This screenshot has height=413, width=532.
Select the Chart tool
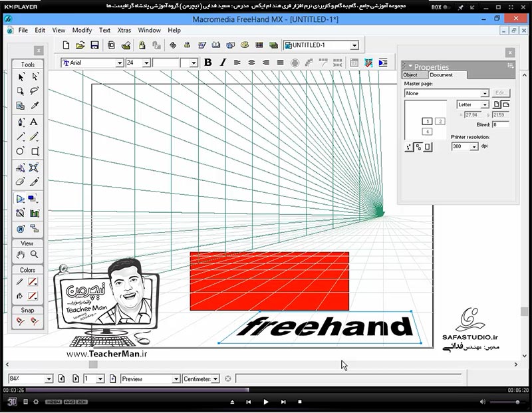[x=35, y=213]
